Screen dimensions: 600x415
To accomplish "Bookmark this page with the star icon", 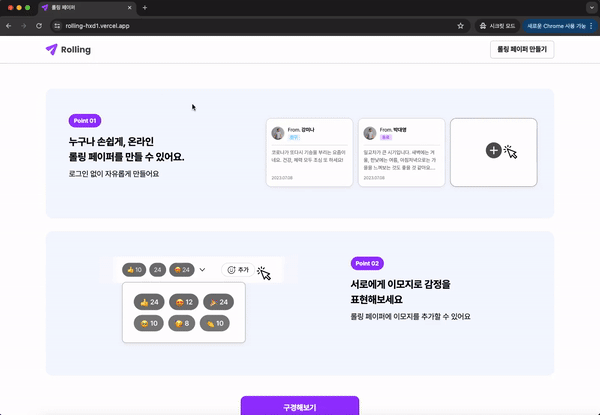I will [460, 26].
